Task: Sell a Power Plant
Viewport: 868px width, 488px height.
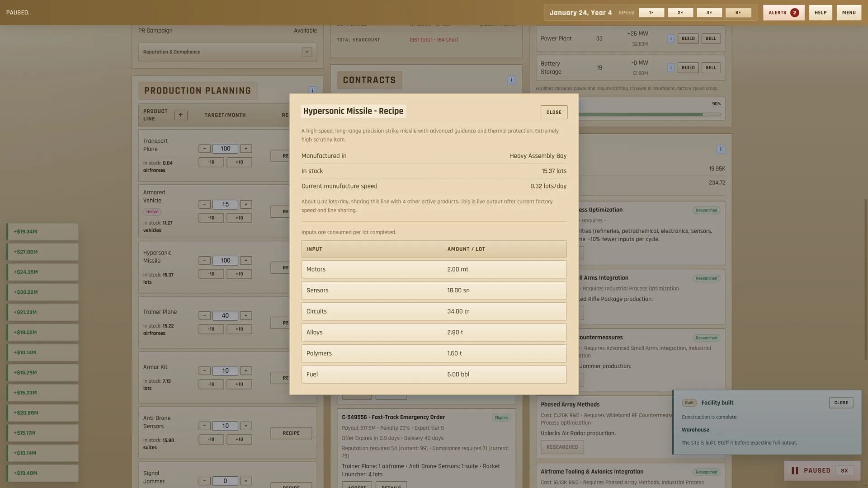Action: click(711, 38)
